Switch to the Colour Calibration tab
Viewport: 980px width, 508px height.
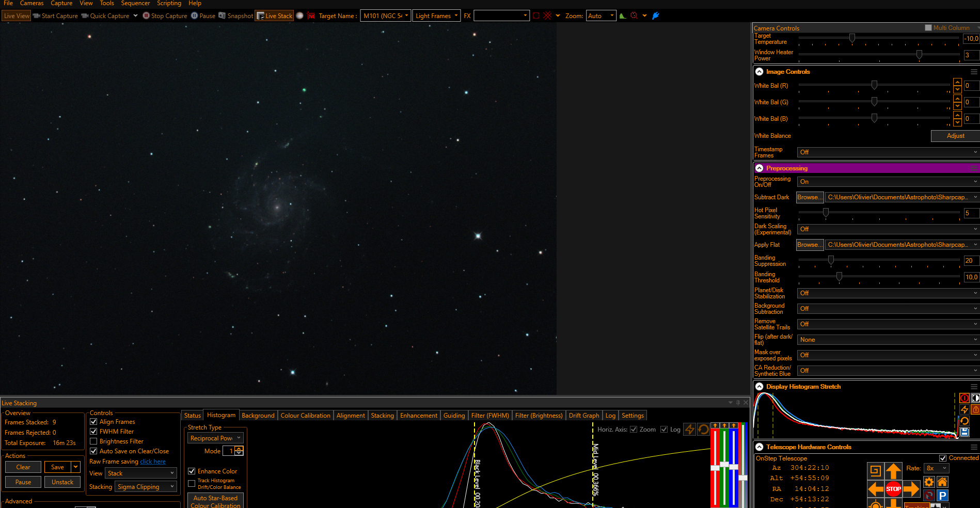[x=305, y=416]
